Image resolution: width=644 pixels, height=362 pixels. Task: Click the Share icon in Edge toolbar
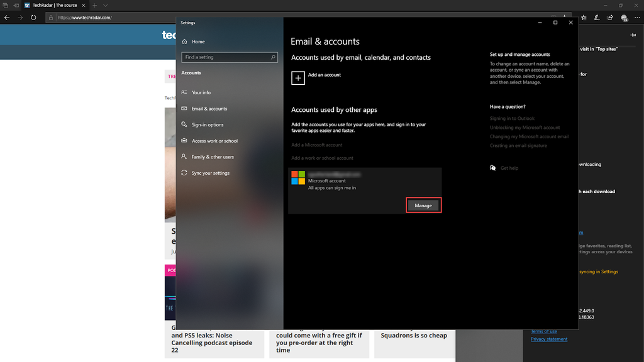point(611,17)
